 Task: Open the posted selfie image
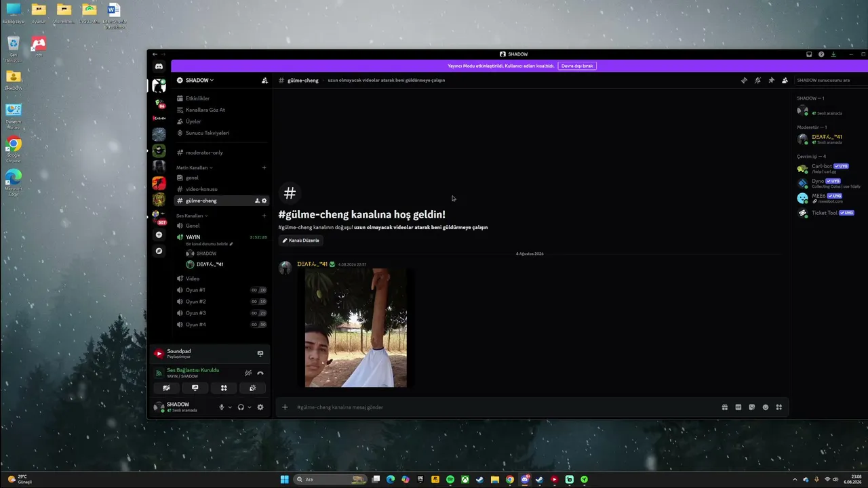pyautogui.click(x=356, y=328)
